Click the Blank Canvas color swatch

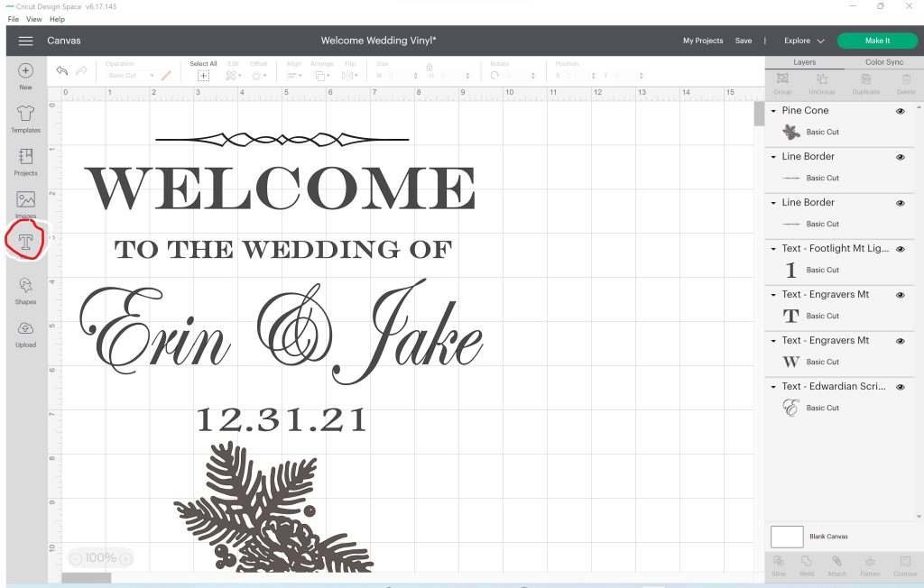(787, 537)
